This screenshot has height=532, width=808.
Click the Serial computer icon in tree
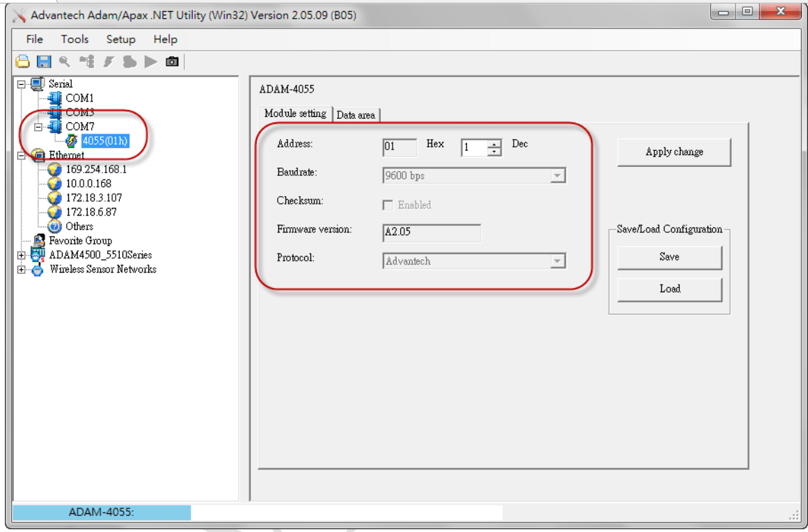(x=38, y=83)
